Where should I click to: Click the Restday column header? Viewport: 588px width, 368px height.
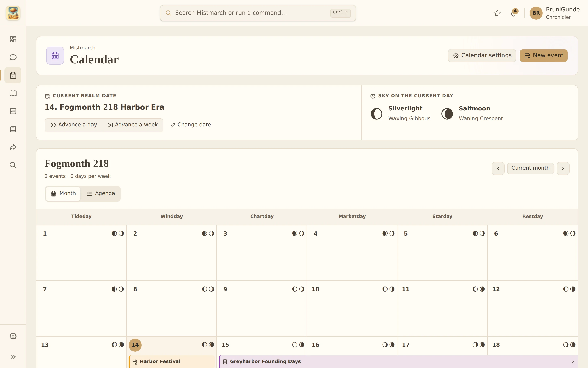pyautogui.click(x=533, y=216)
